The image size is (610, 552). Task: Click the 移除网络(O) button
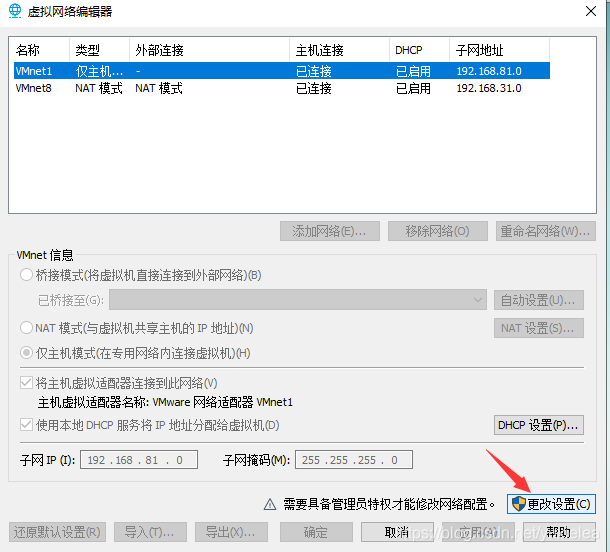click(x=438, y=231)
